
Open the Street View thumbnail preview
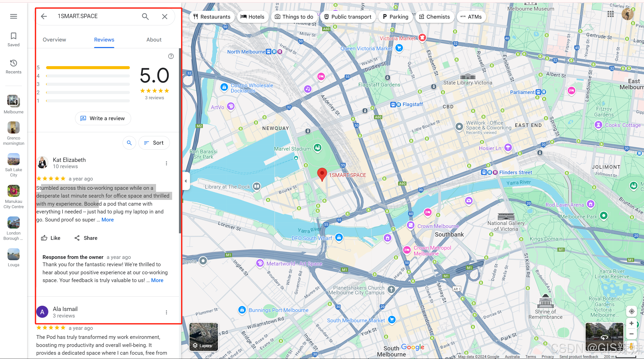point(604,337)
